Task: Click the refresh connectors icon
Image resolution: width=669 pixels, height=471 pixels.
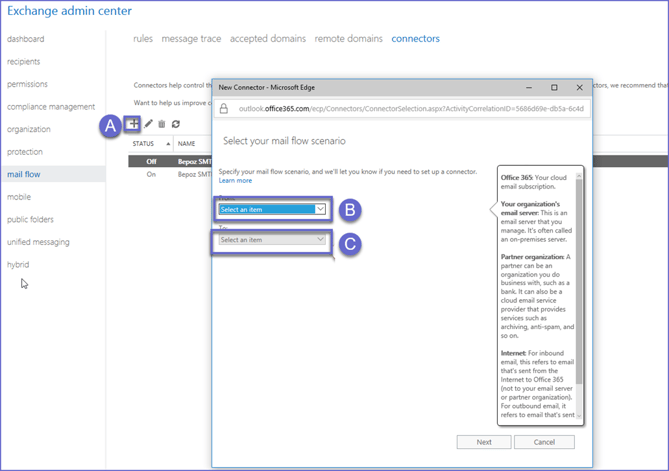Action: point(176,124)
